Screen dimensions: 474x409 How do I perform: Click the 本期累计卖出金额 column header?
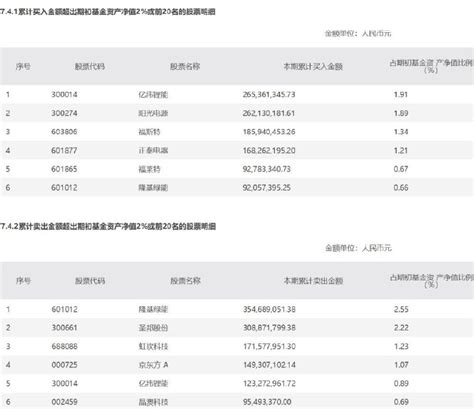tap(313, 281)
